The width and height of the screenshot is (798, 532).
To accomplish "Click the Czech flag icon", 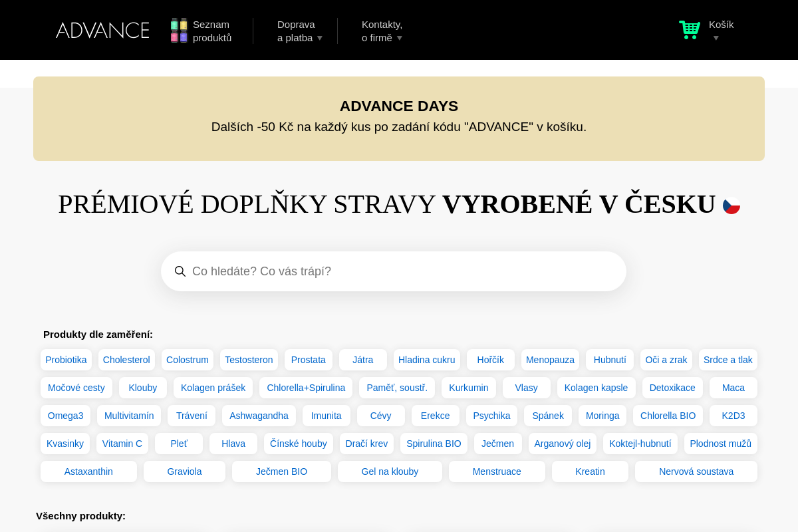I will (731, 205).
